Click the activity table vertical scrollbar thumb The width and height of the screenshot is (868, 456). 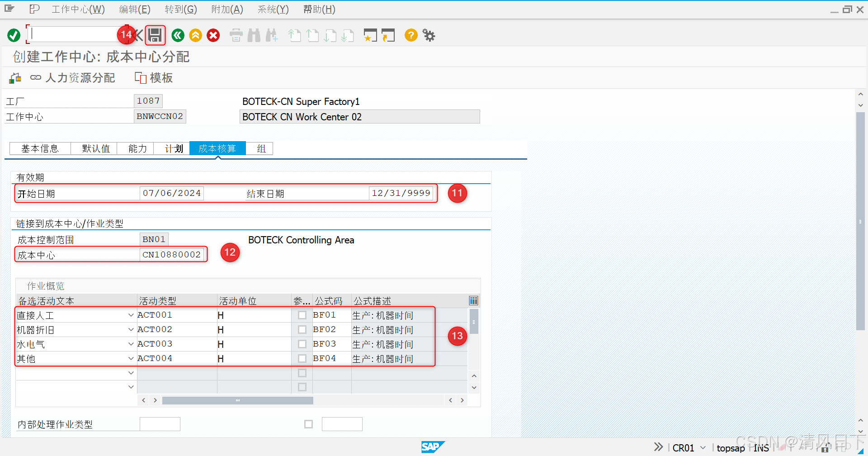(x=474, y=322)
